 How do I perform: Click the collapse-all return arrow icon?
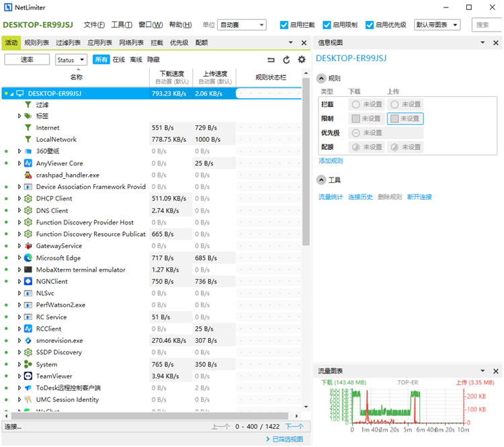[271, 60]
